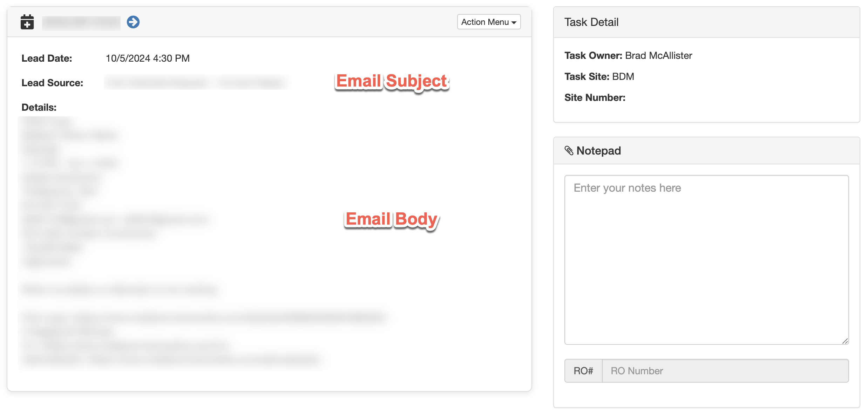Click the blue circular arrow icon
Screen dimensions: 868x417
(x=133, y=22)
